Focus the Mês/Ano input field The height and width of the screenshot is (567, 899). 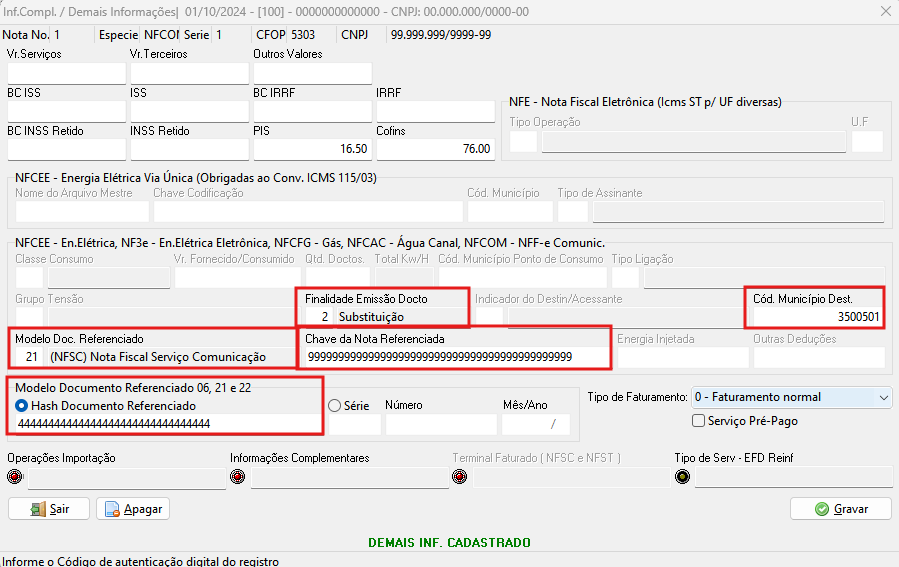click(x=536, y=424)
